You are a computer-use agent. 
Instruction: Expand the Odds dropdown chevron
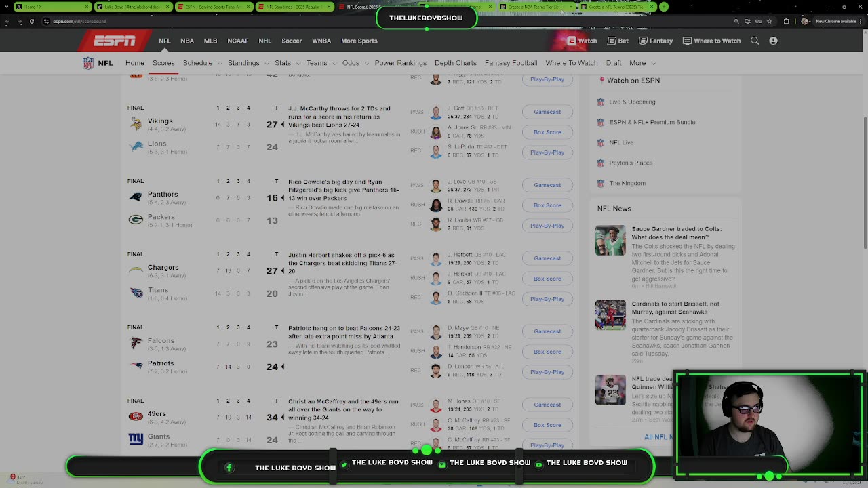click(366, 63)
